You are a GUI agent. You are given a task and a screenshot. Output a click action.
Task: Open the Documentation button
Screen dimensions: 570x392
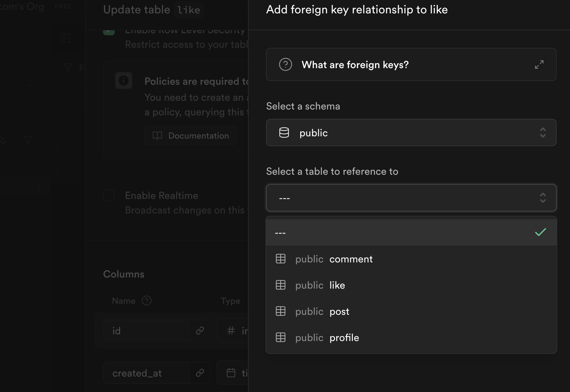191,136
